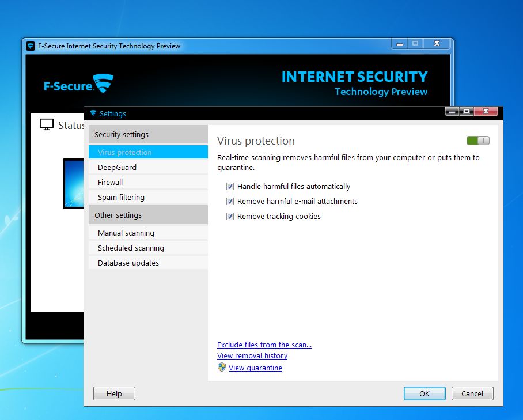This screenshot has height=420, width=523.
Task: Uncheck Remove tracking cookies
Action: coord(230,216)
